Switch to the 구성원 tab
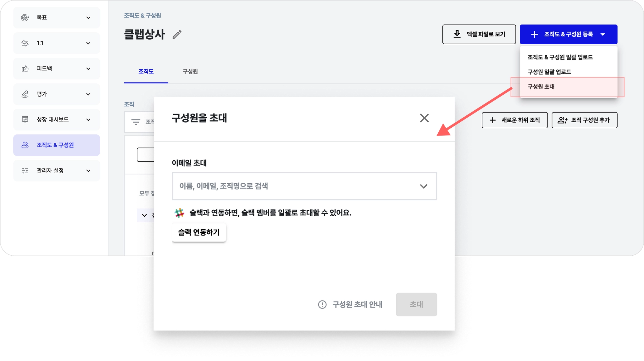Image resolution: width=644 pixels, height=361 pixels. pyautogui.click(x=190, y=72)
